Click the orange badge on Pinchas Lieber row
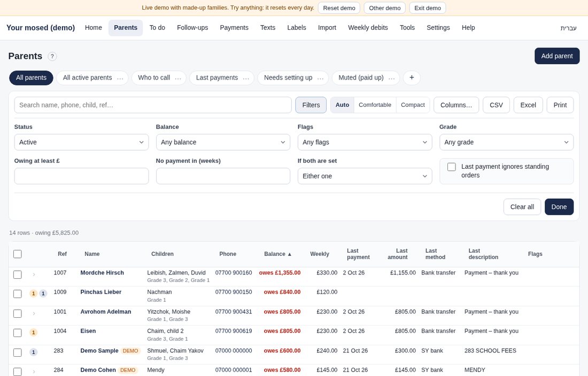The image size is (588, 376). pyautogui.click(x=33, y=294)
